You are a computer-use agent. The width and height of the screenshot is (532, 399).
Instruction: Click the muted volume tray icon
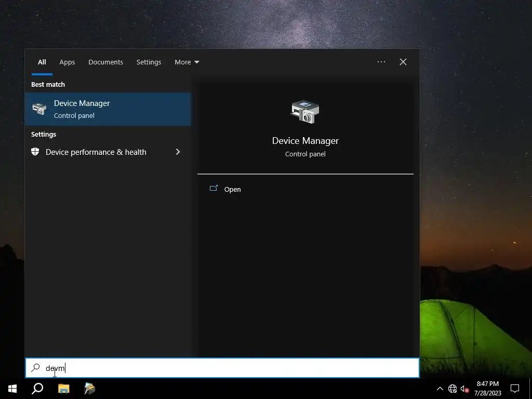(x=464, y=389)
